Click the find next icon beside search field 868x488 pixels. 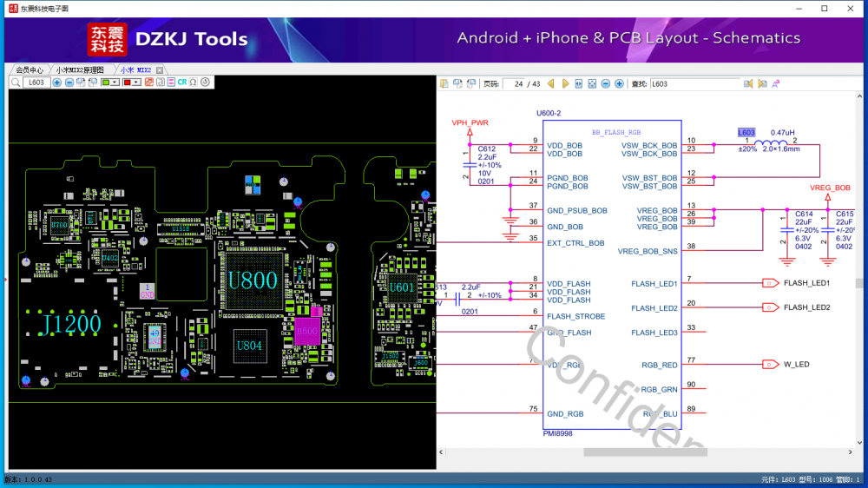point(762,84)
